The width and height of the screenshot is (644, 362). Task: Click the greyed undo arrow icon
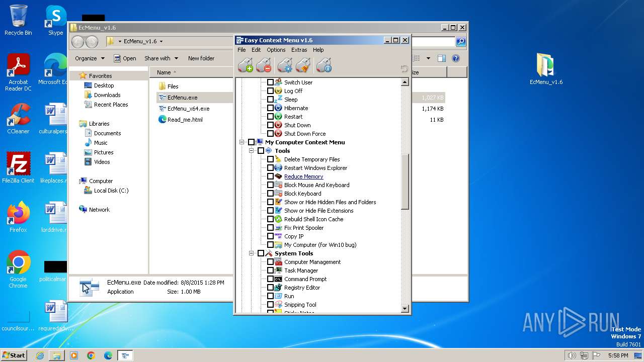pyautogui.click(x=404, y=69)
